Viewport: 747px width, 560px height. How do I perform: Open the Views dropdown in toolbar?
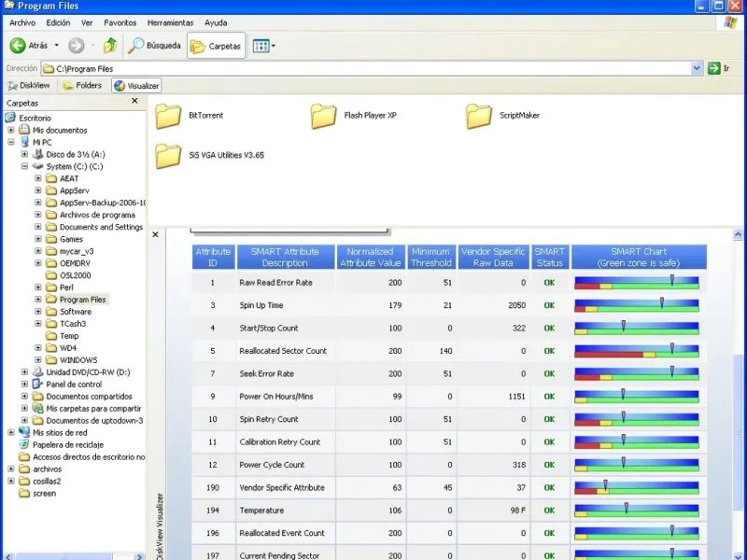[264, 46]
